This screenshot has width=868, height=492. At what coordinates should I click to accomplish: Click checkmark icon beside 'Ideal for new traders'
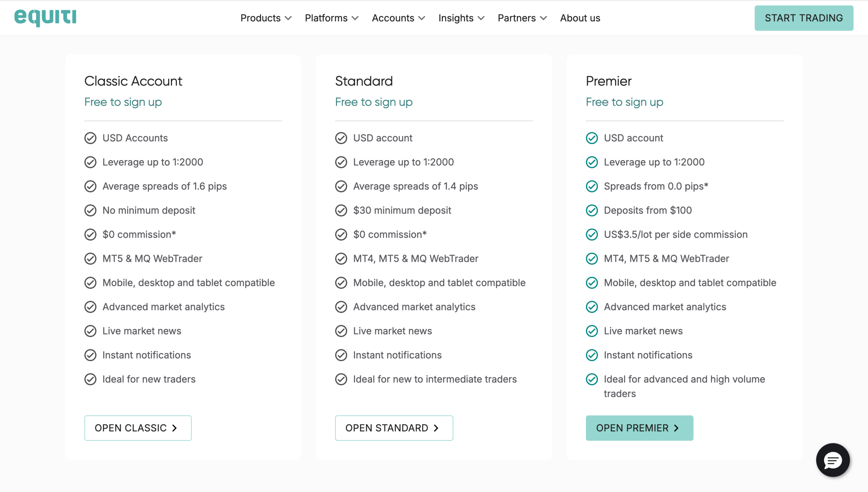pyautogui.click(x=90, y=379)
